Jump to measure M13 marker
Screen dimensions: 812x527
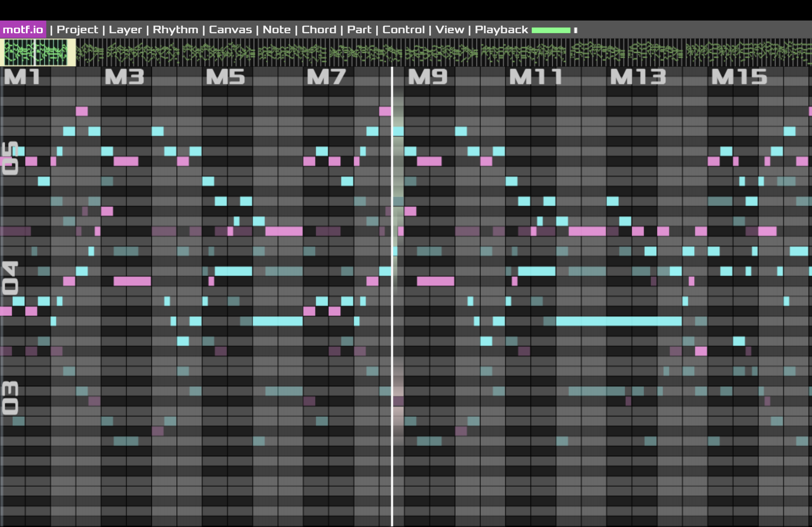point(638,77)
